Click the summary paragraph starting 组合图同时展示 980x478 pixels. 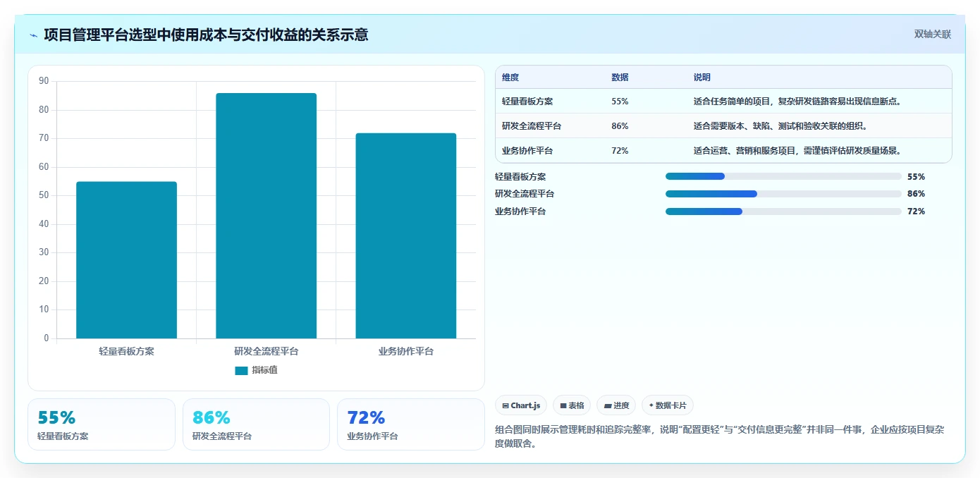click(x=721, y=436)
